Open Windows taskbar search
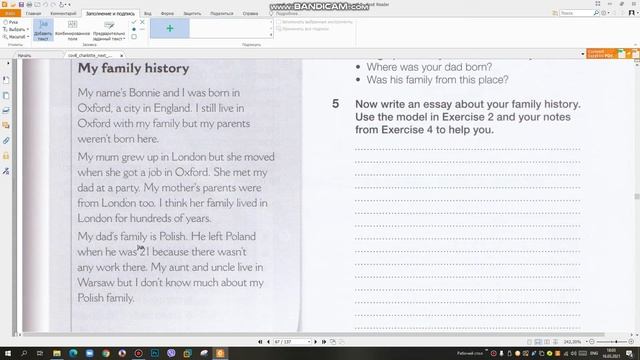 pyautogui.click(x=24, y=353)
